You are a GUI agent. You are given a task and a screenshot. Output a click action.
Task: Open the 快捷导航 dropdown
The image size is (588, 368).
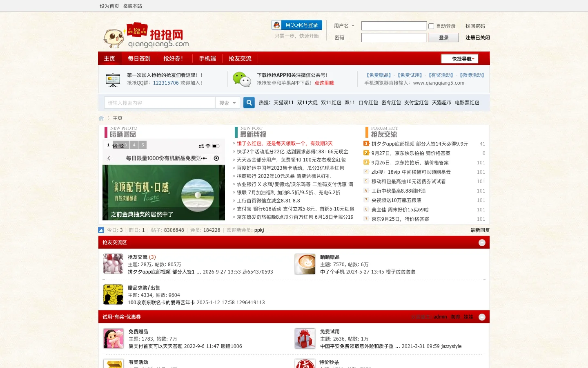[x=460, y=59]
